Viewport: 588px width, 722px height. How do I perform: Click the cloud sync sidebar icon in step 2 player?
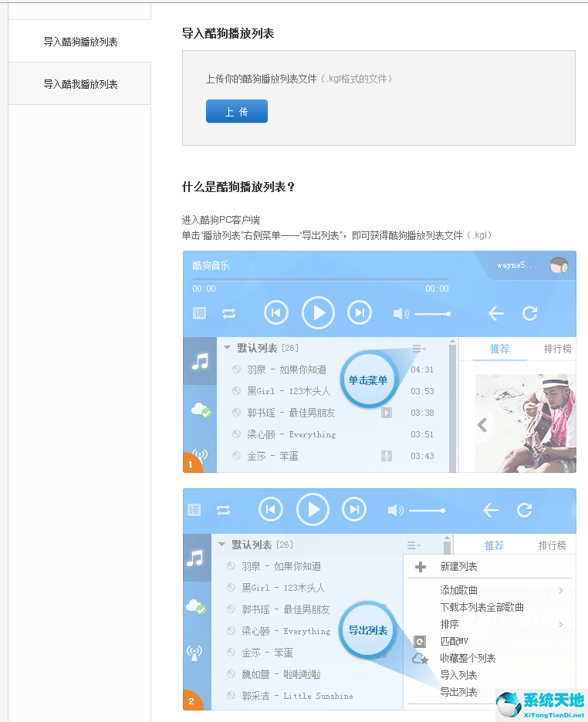(195, 606)
